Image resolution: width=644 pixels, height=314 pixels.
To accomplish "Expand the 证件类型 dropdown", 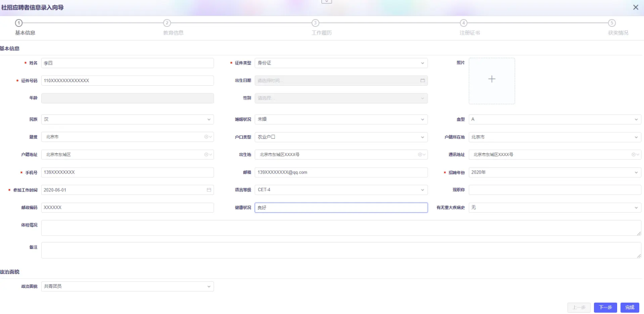I will [422, 63].
